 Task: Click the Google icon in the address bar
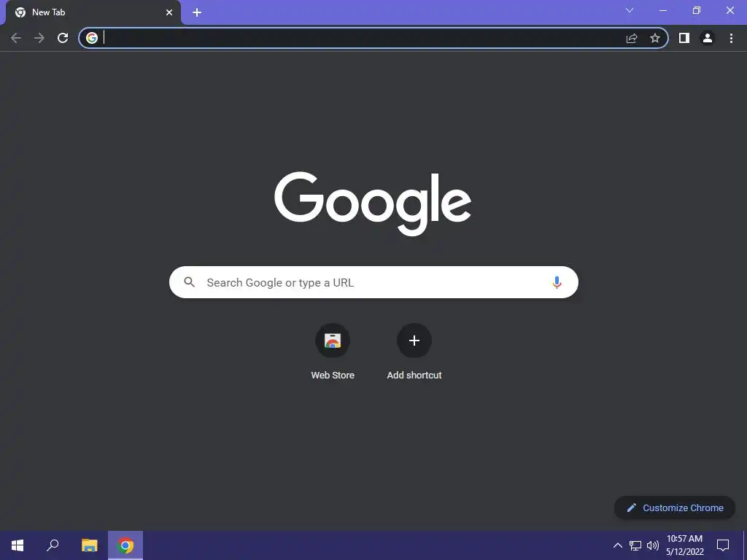coord(92,38)
